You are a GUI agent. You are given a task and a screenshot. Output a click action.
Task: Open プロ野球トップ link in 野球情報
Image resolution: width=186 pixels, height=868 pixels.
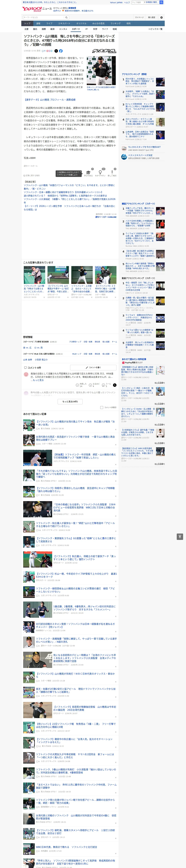pos(75,342)
